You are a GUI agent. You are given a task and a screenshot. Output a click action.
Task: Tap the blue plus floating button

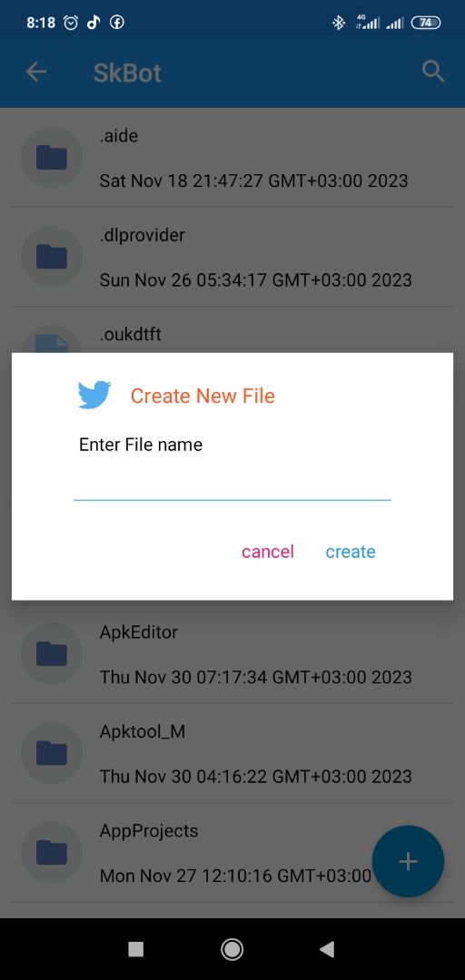point(408,861)
